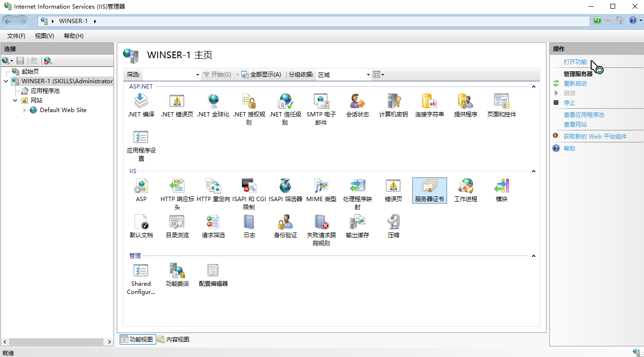Collapse the ASP.NET group section
Image resolution: width=644 pixels, height=357 pixels.
533,87
